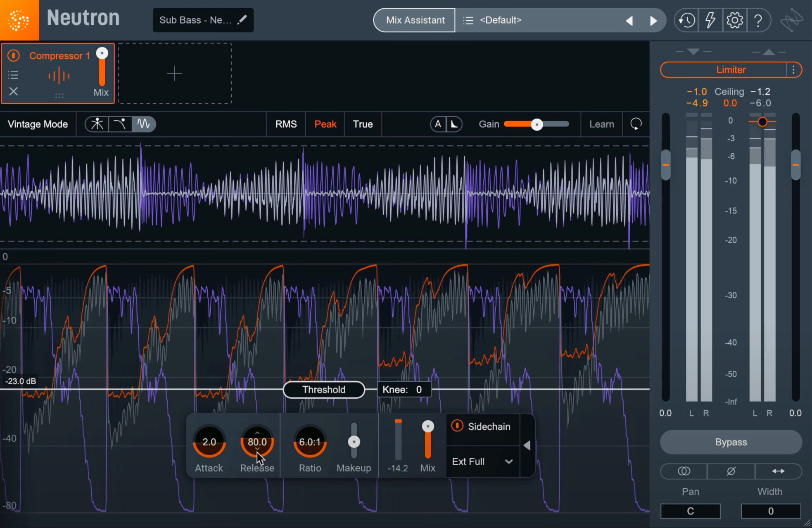812x528 pixels.
Task: Open the Limiter three-dot options menu
Action: pos(793,70)
